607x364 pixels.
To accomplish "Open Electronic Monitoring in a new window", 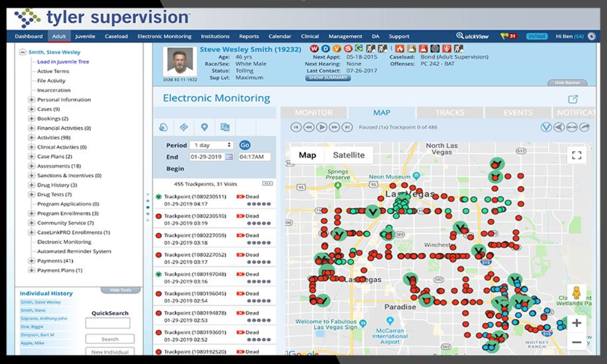I will point(573,99).
